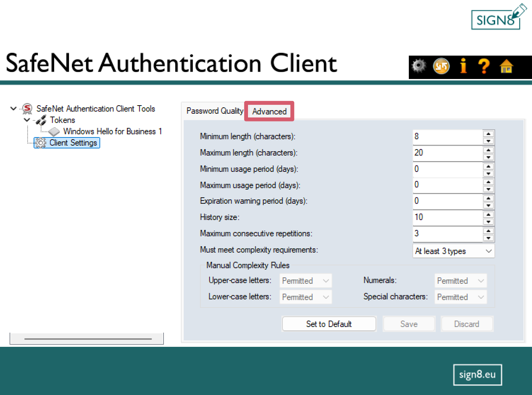This screenshot has height=395, width=532.
Task: Select Tokens tree label
Action: coord(62,120)
